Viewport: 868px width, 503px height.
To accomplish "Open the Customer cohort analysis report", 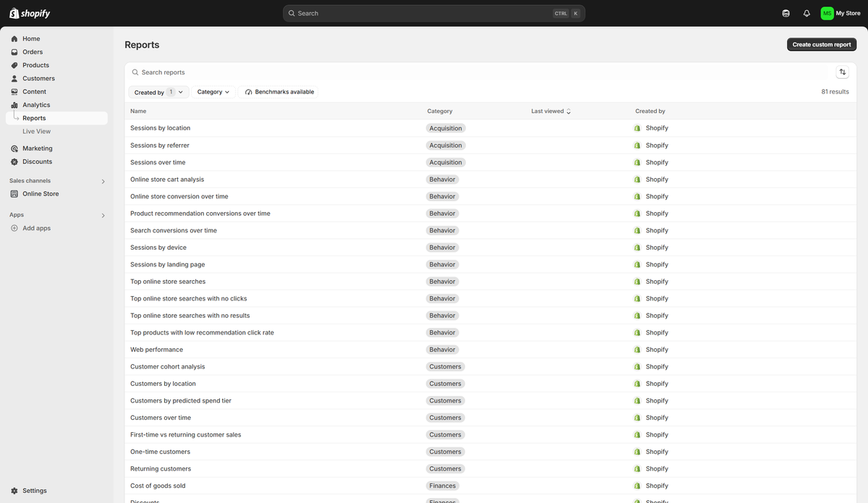I will click(168, 367).
